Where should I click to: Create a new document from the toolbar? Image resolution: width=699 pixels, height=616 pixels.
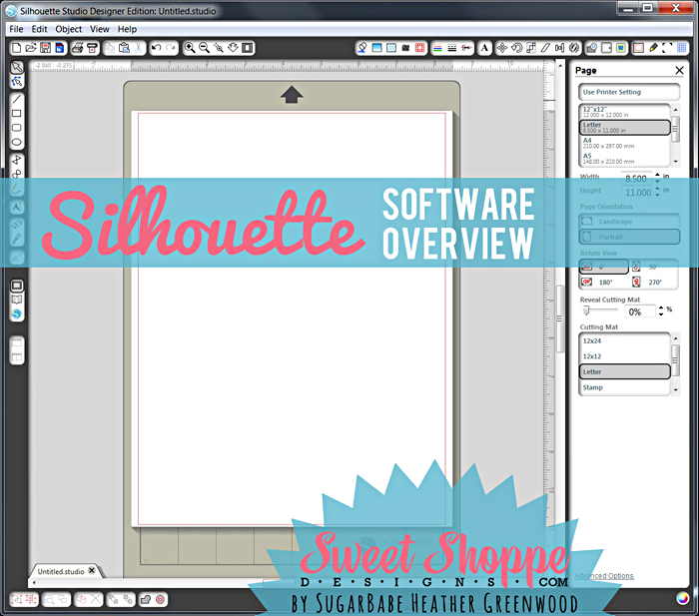click(x=17, y=48)
